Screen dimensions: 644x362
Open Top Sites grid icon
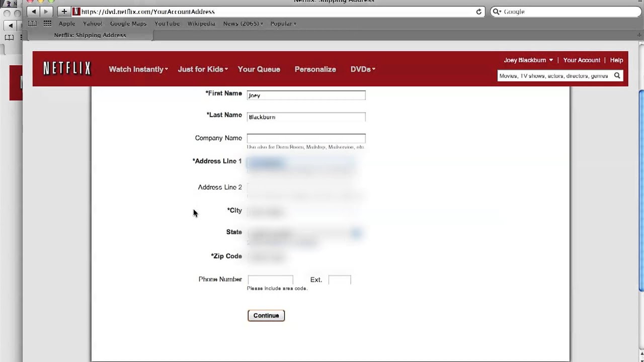pyautogui.click(x=47, y=23)
